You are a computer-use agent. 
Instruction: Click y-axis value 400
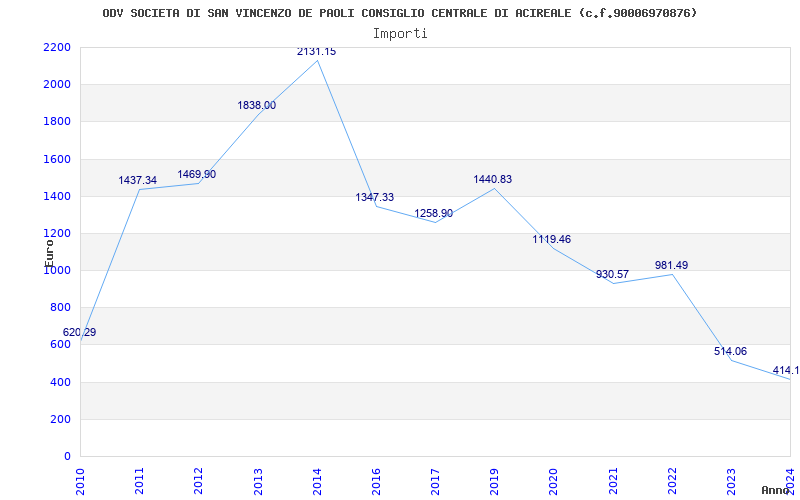click(x=61, y=382)
